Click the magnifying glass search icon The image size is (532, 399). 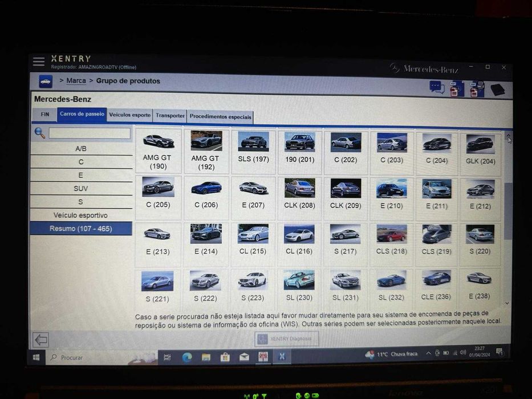coord(40,133)
